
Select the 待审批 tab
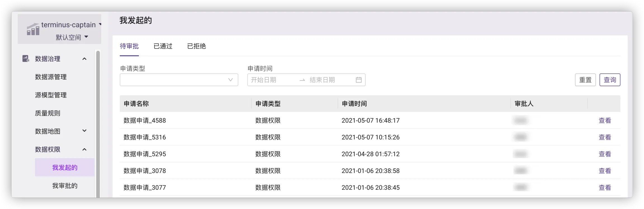pos(129,46)
